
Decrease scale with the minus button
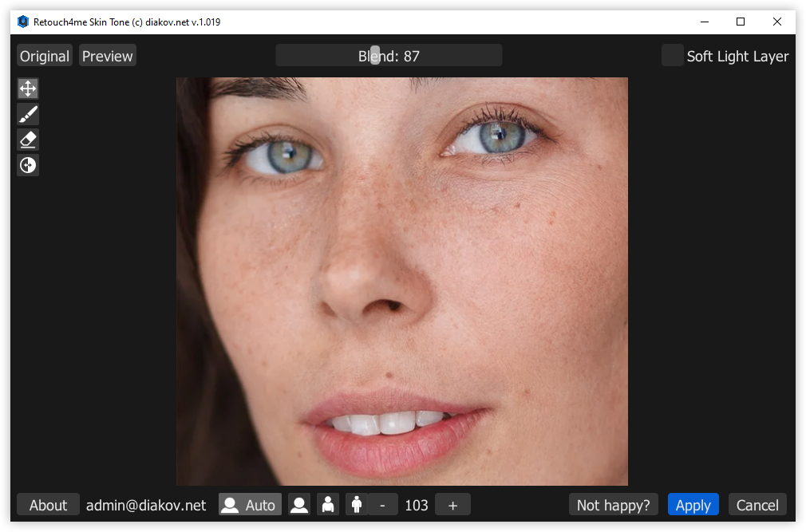[382, 505]
